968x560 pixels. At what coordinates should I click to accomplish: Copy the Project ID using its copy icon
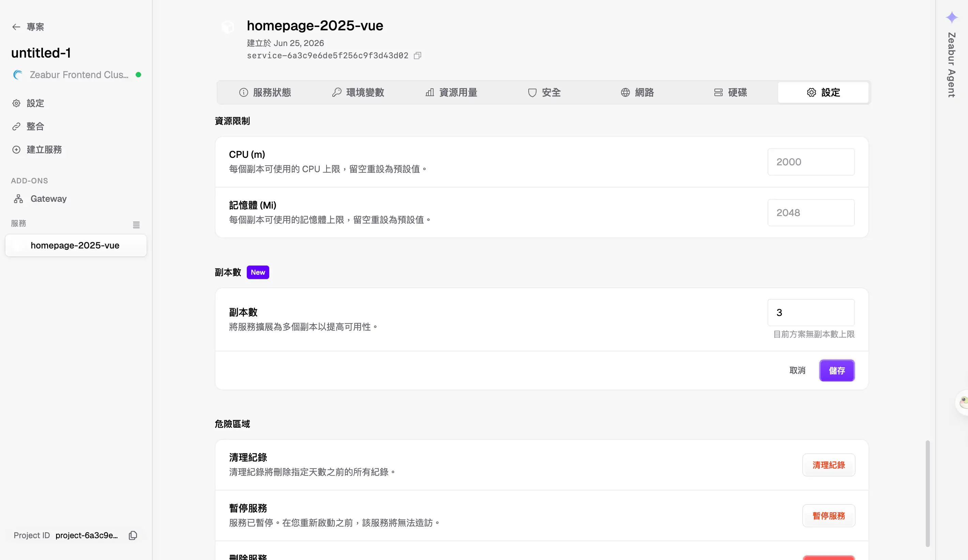pyautogui.click(x=133, y=535)
